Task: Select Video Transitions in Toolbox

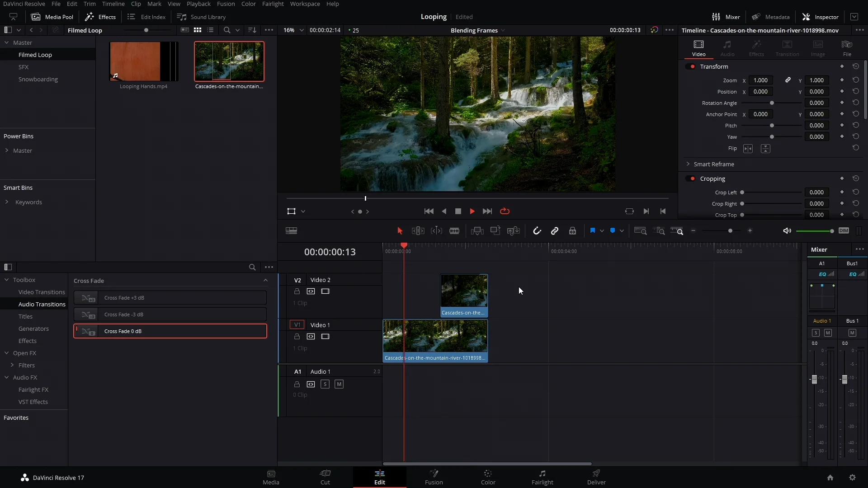Action: click(x=42, y=292)
